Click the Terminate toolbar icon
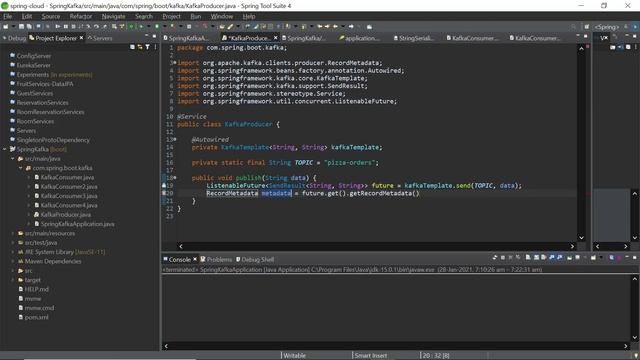 [73, 27]
